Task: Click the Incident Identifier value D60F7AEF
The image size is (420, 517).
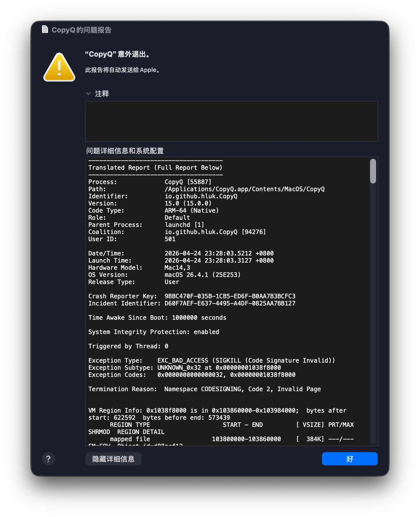Action: (230, 303)
